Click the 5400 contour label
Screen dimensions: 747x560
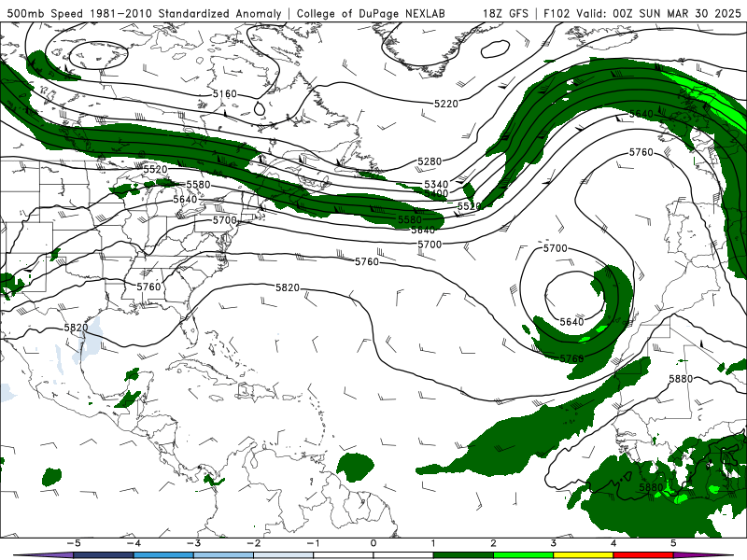(436, 193)
